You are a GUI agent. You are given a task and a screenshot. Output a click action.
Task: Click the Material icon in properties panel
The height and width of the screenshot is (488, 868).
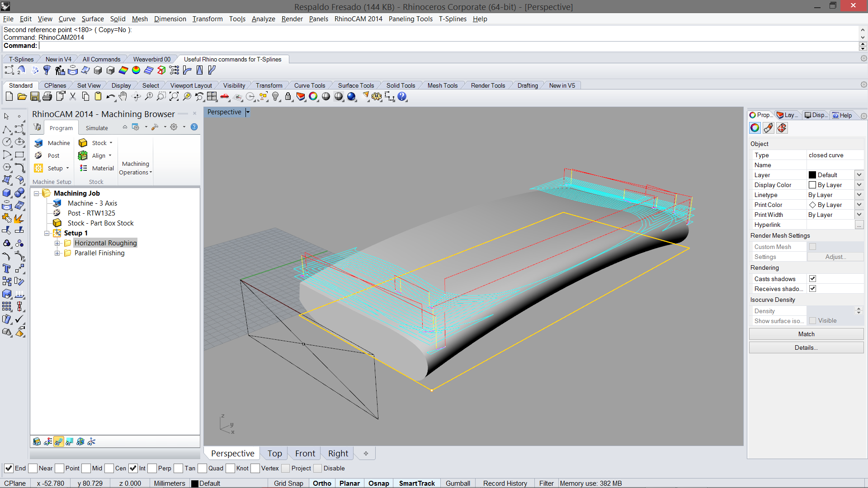pyautogui.click(x=768, y=128)
